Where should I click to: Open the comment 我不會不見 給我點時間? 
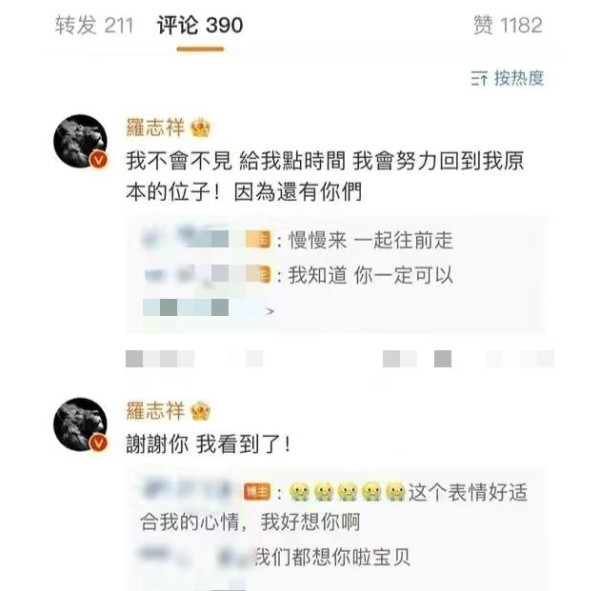324,176
